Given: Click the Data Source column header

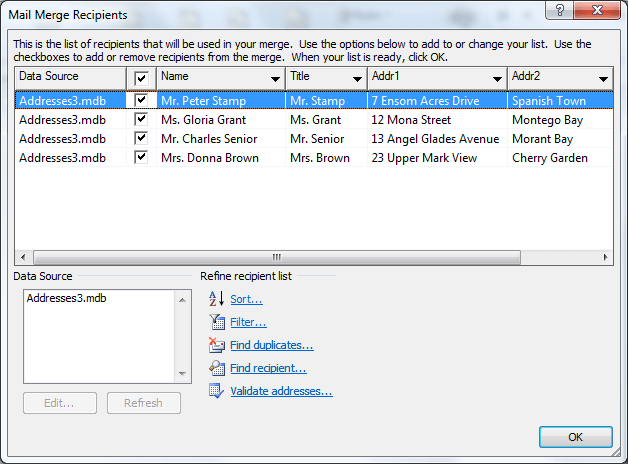Looking at the screenshot, I should [x=70, y=78].
